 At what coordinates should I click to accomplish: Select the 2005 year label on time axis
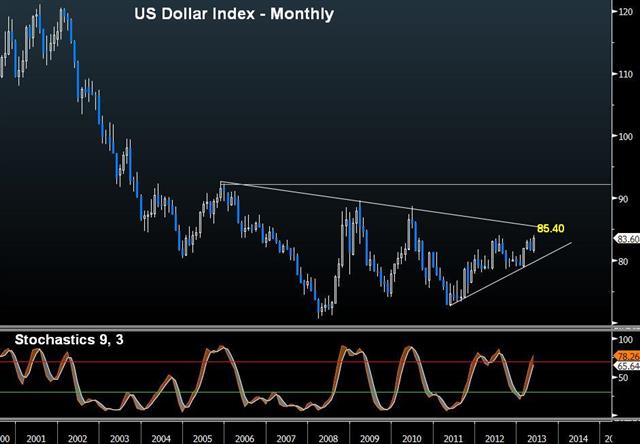pos(202,439)
